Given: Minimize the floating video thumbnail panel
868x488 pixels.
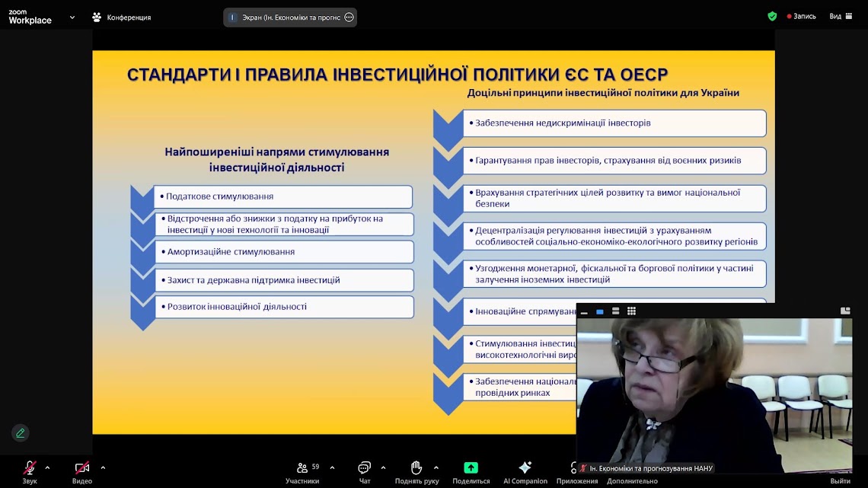Looking at the screenshot, I should click(584, 312).
